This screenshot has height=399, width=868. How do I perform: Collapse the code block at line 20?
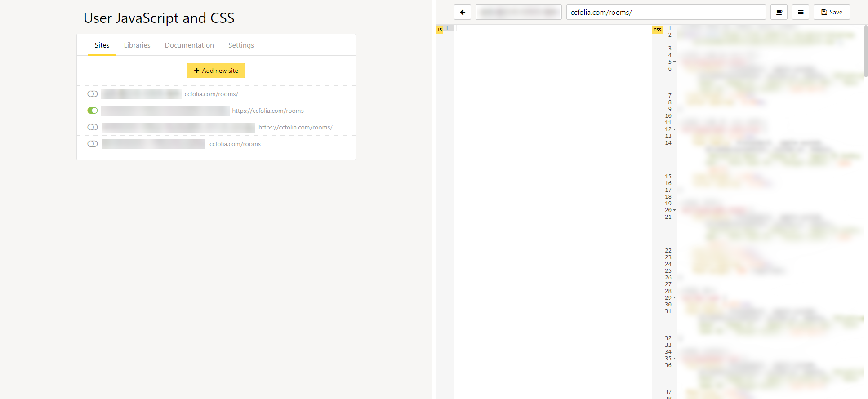[x=674, y=210]
